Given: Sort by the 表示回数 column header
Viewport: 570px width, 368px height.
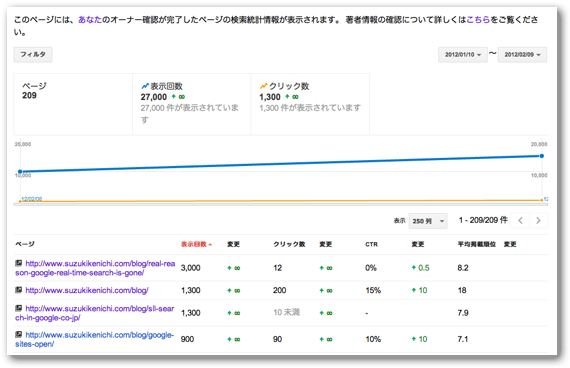Looking at the screenshot, I should click(x=196, y=244).
